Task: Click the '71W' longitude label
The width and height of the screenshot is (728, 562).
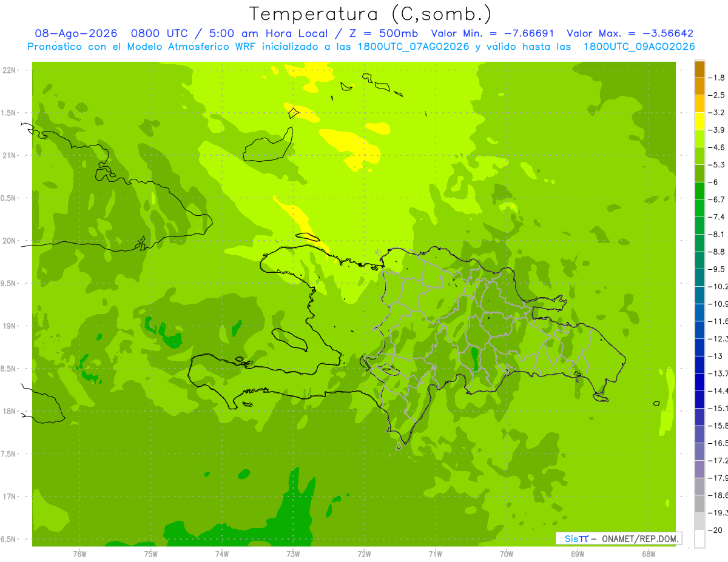Action: click(x=435, y=554)
